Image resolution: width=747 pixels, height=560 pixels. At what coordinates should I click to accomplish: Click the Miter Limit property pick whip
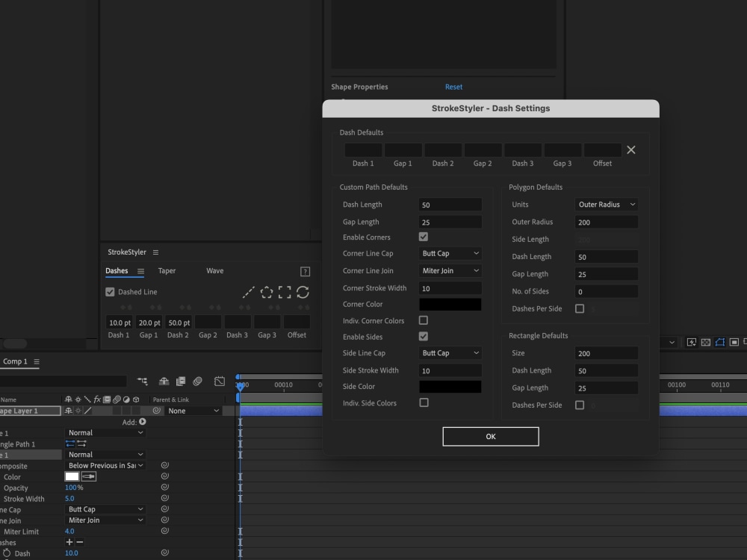(165, 531)
